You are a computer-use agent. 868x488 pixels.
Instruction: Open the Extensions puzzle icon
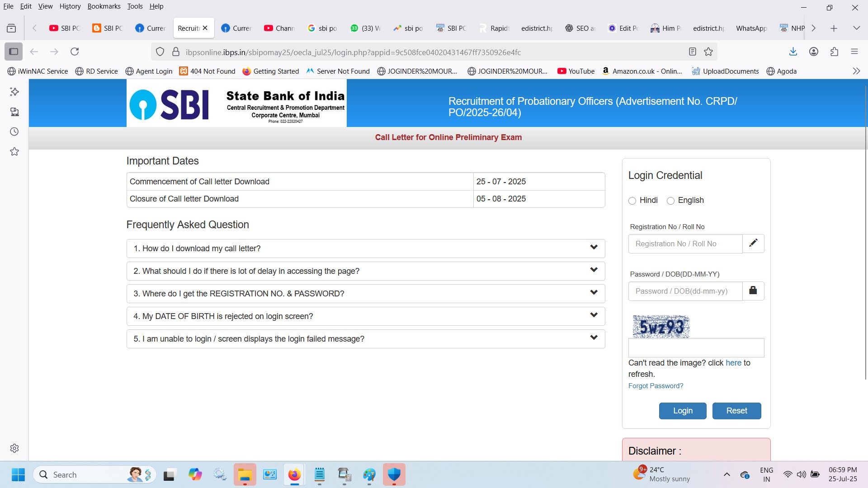coord(834,52)
